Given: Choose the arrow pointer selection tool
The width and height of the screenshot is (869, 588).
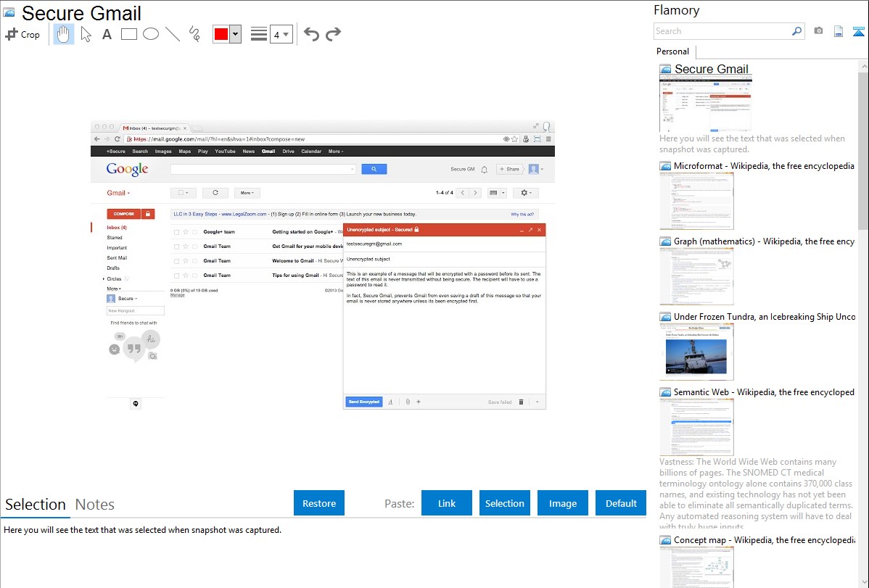Looking at the screenshot, I should pos(86,34).
